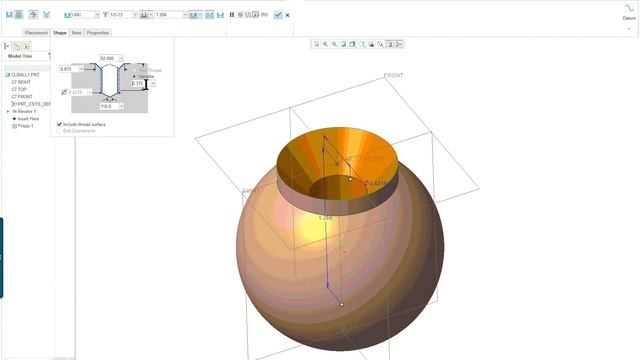Viewport: 640px width, 360px height.
Task: Open the UNC thread type dropdown
Action: click(97, 15)
